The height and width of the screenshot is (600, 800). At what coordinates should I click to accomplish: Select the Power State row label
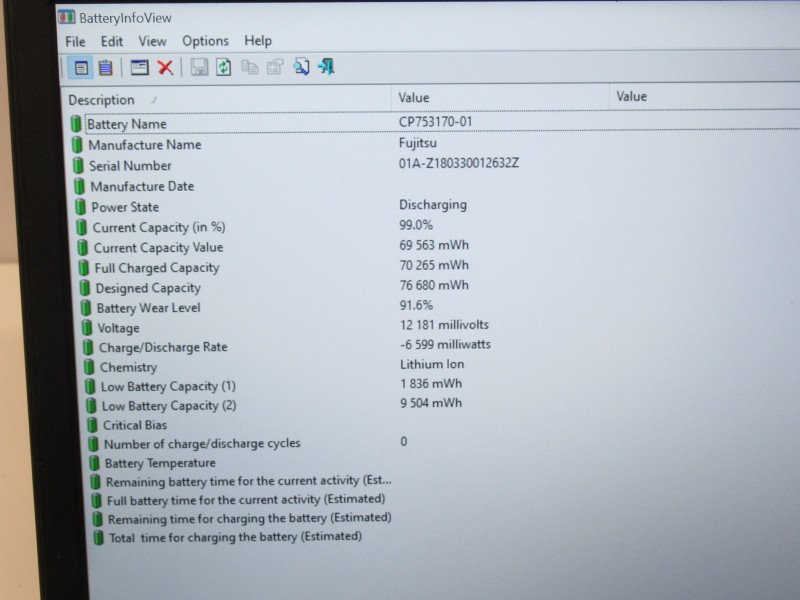125,207
